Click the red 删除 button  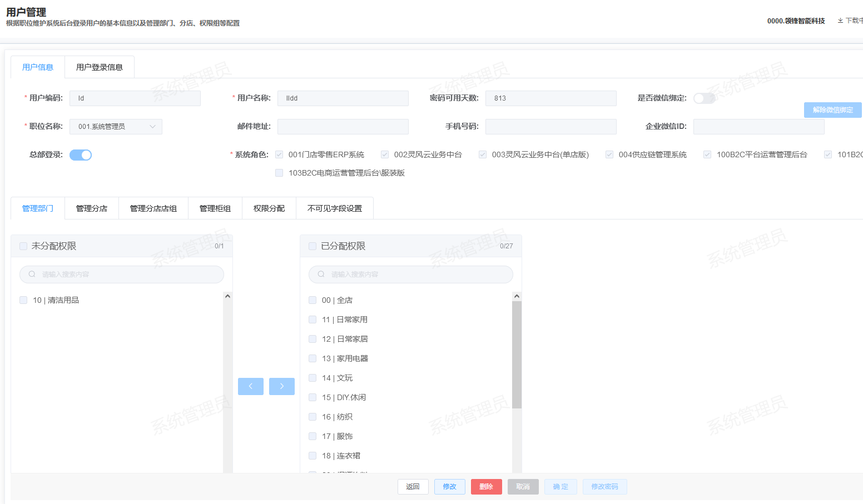tap(486, 487)
